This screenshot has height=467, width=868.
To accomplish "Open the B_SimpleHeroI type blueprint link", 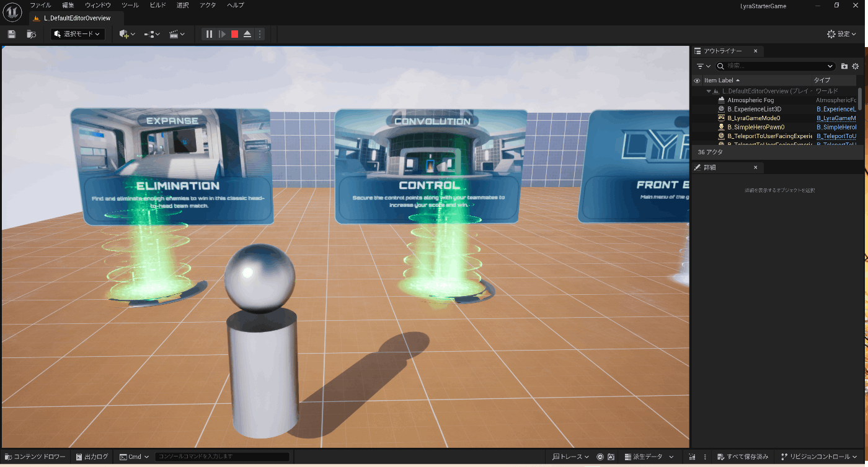I will [836, 127].
